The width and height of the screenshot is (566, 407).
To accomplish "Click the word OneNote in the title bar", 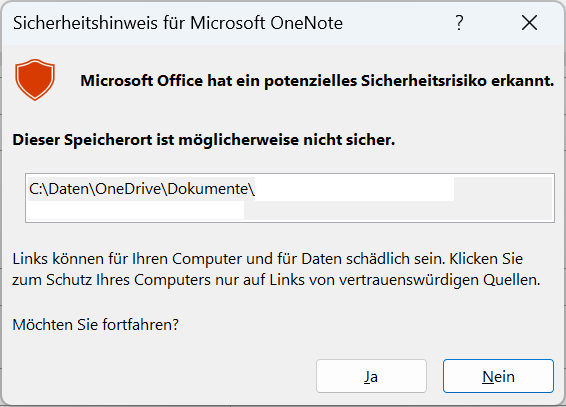I will [306, 23].
